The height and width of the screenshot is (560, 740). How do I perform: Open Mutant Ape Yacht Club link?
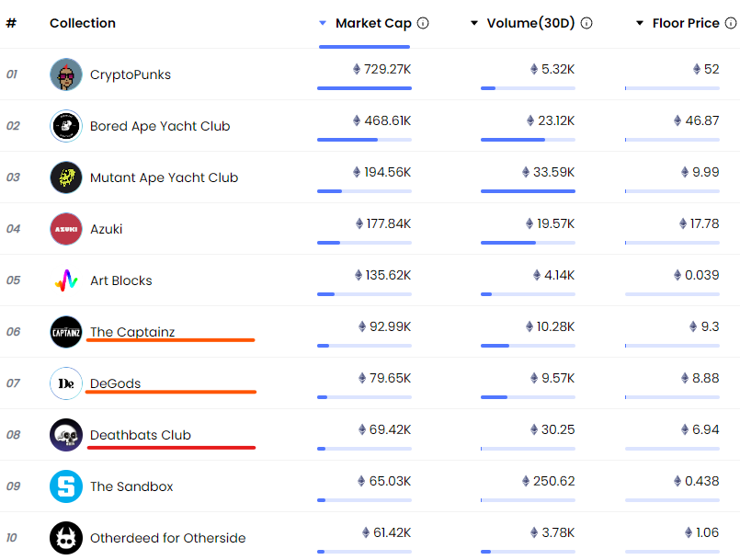point(165,177)
